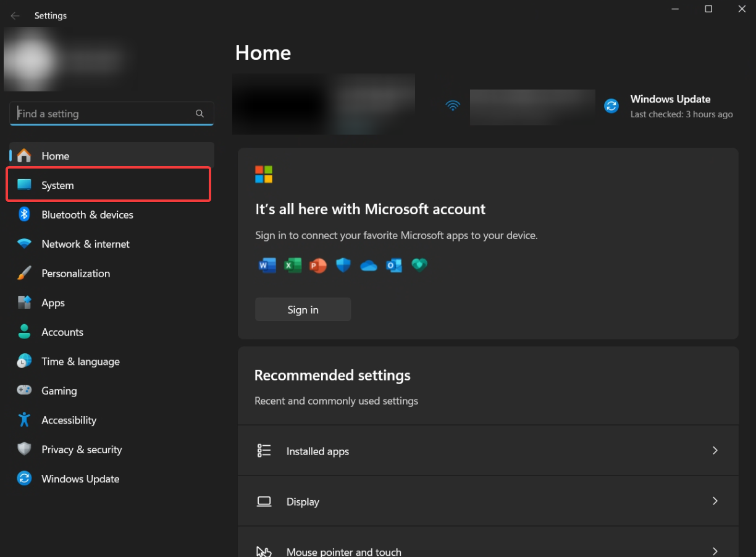The height and width of the screenshot is (557, 756).
Task: Open the Installed apps row
Action: 488,451
